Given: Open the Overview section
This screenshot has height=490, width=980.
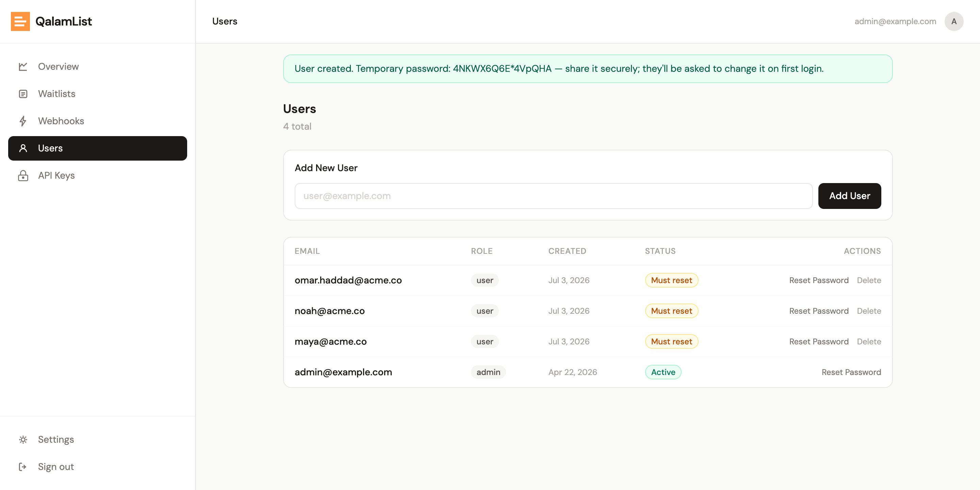Looking at the screenshot, I should click(x=97, y=67).
